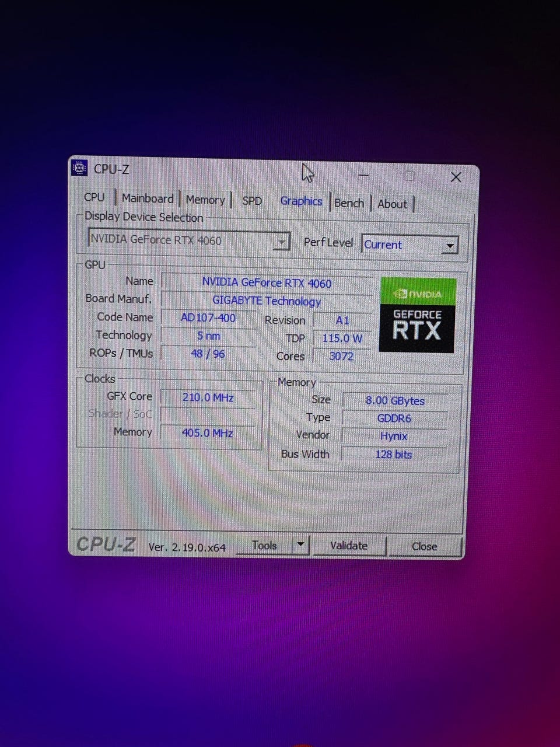
Task: Click the Close button at the bottom
Action: [425, 547]
